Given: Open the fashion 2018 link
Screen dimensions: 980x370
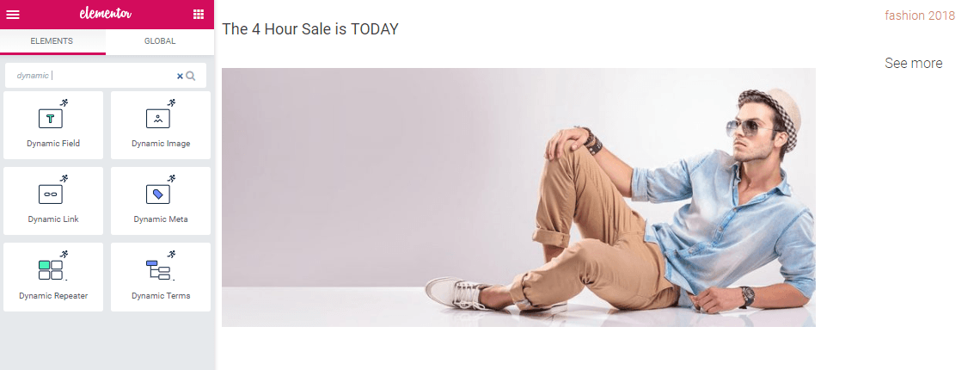Looking at the screenshot, I should (919, 15).
